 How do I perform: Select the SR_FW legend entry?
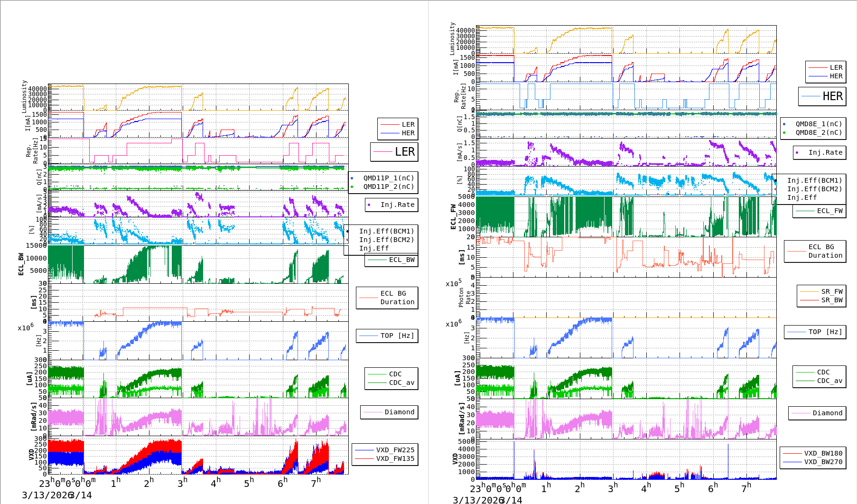821,291
